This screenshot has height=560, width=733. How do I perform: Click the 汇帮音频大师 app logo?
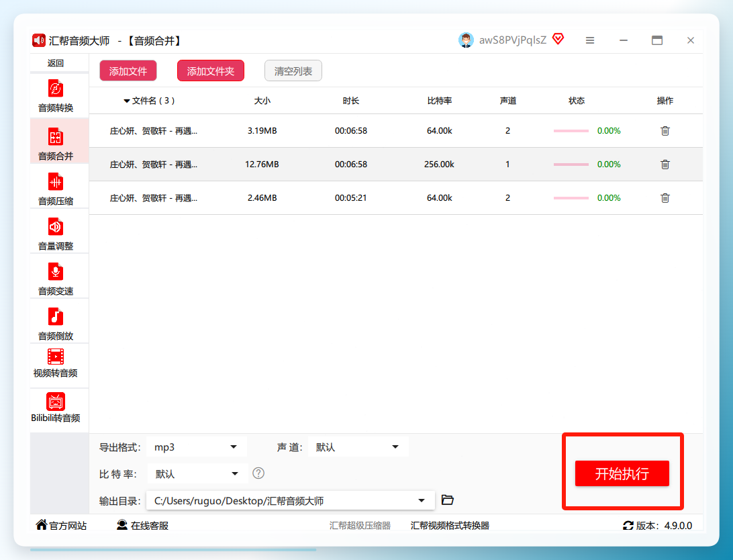(38, 41)
